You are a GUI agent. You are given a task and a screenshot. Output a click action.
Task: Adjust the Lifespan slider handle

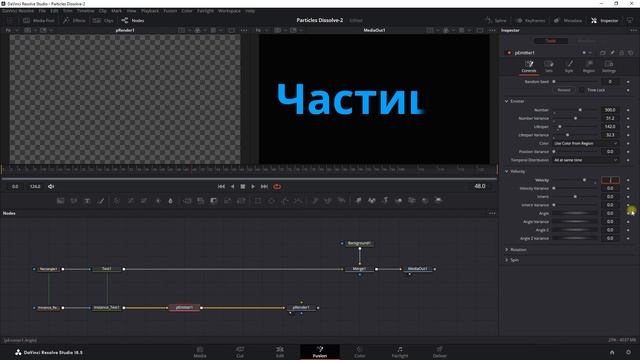pos(560,127)
